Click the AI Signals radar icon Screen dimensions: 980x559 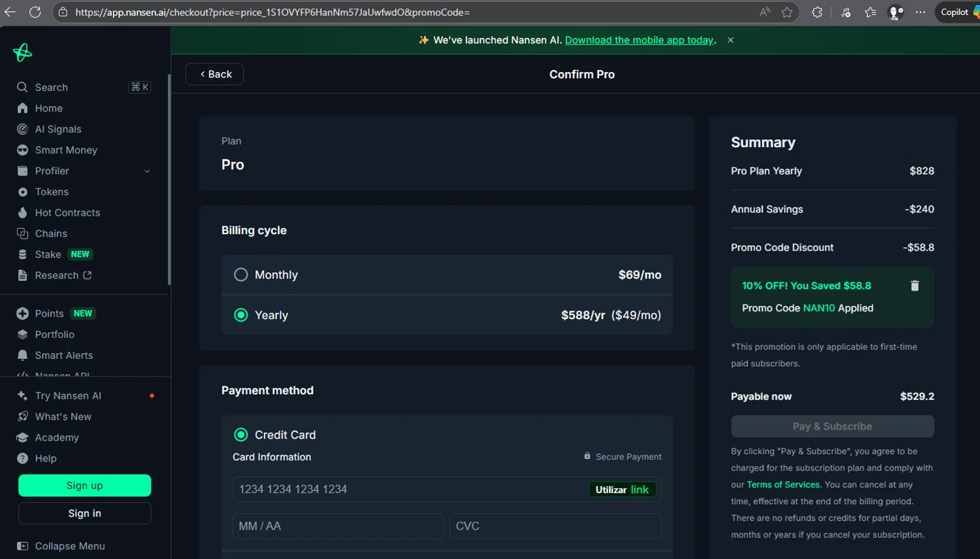22,129
